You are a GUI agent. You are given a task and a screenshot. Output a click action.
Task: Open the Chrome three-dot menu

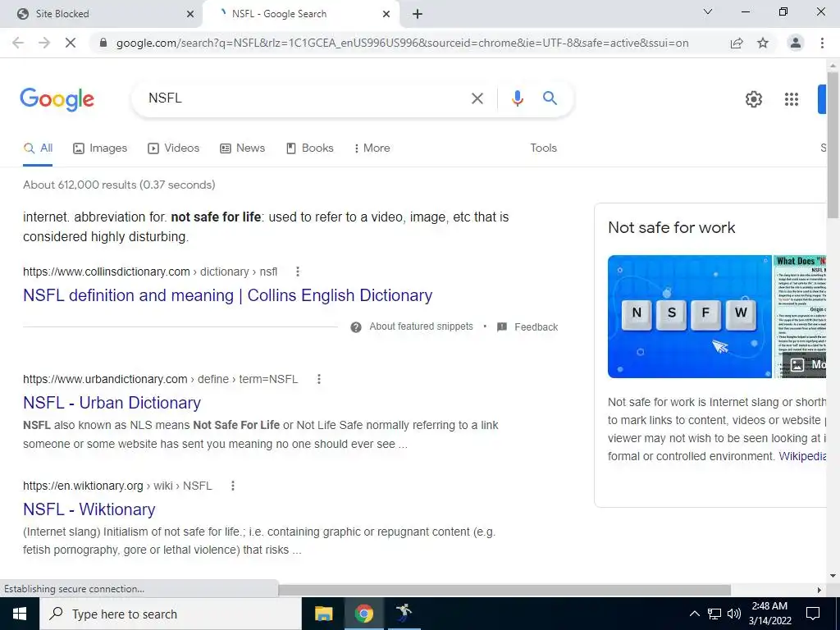822,43
